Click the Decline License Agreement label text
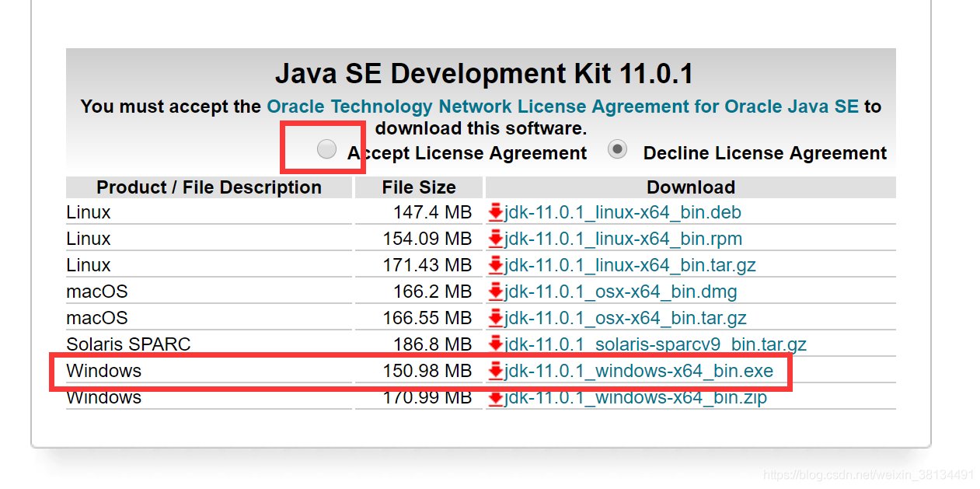This screenshot has height=489, width=980. point(765,153)
